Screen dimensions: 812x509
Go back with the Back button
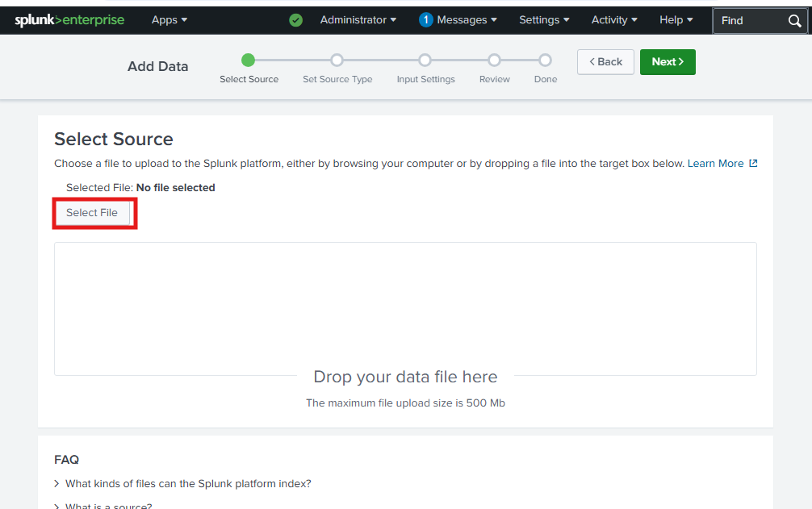(x=605, y=62)
